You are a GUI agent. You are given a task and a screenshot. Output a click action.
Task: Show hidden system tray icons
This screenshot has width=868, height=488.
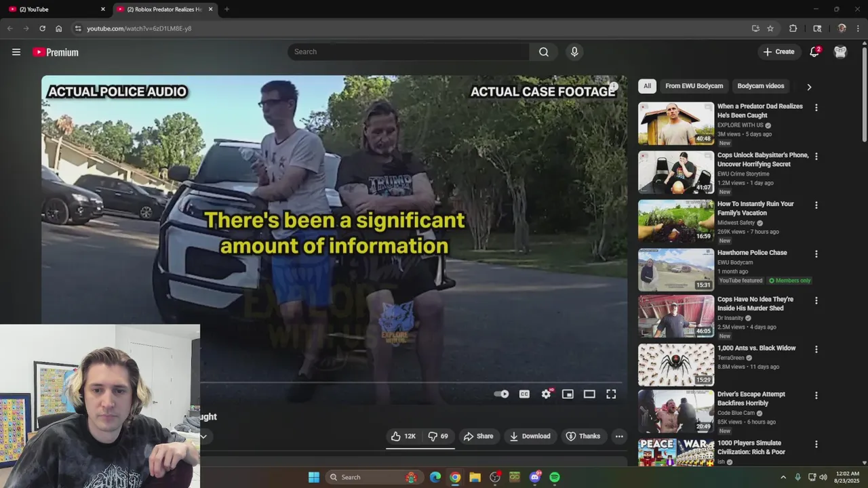(x=783, y=477)
